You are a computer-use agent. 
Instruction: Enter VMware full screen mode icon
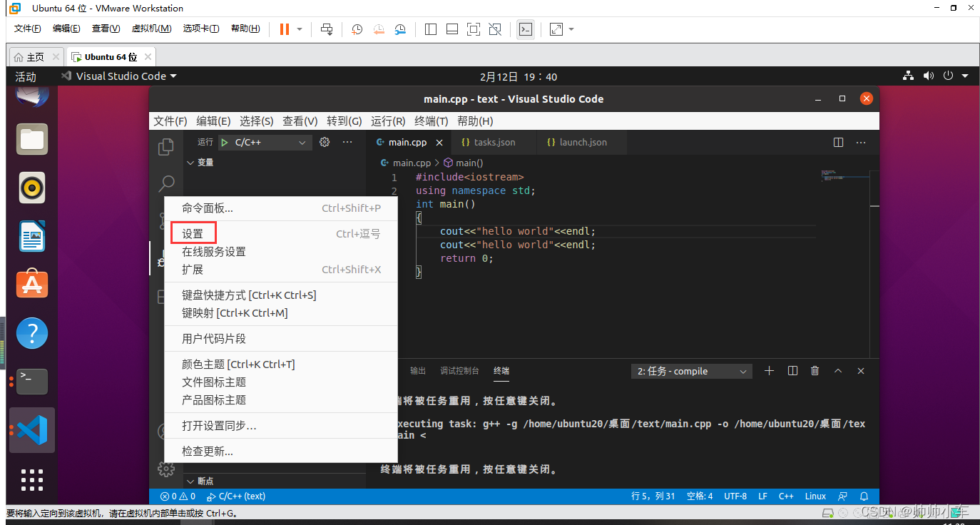coord(474,29)
